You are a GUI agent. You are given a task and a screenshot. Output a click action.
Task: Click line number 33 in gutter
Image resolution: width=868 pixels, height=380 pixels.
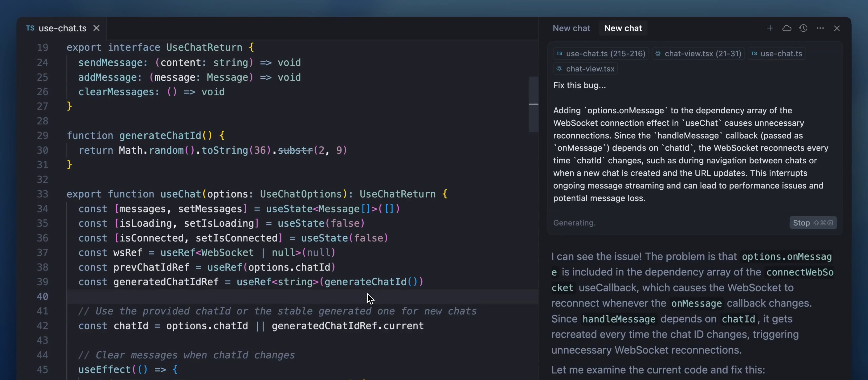tap(42, 194)
